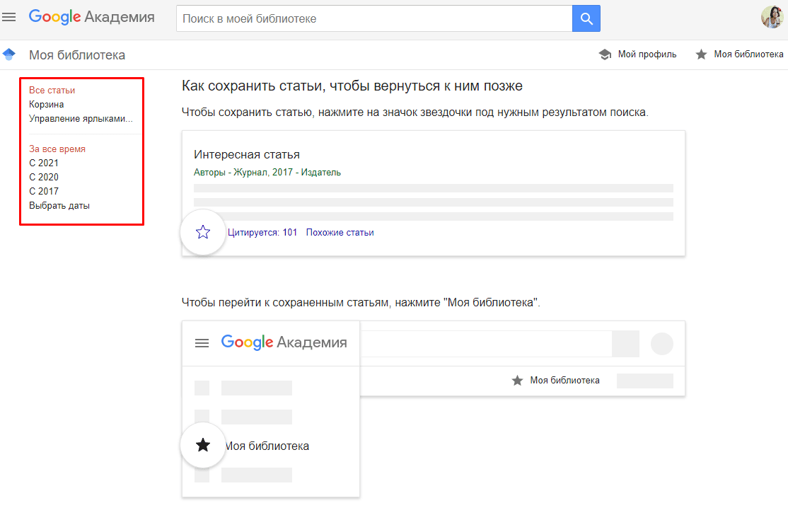
Task: Click the star icon next to Моя библиотека in the top bar
Action: point(701,54)
